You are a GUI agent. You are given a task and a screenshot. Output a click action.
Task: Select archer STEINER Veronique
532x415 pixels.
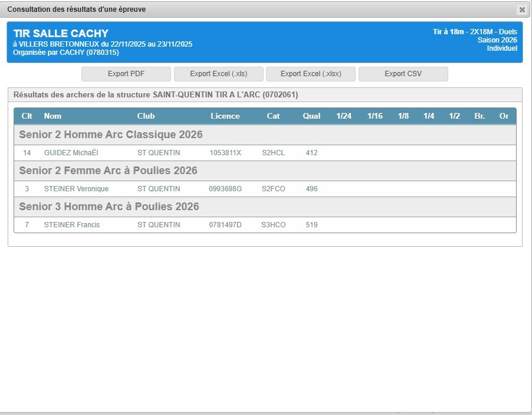(76, 189)
